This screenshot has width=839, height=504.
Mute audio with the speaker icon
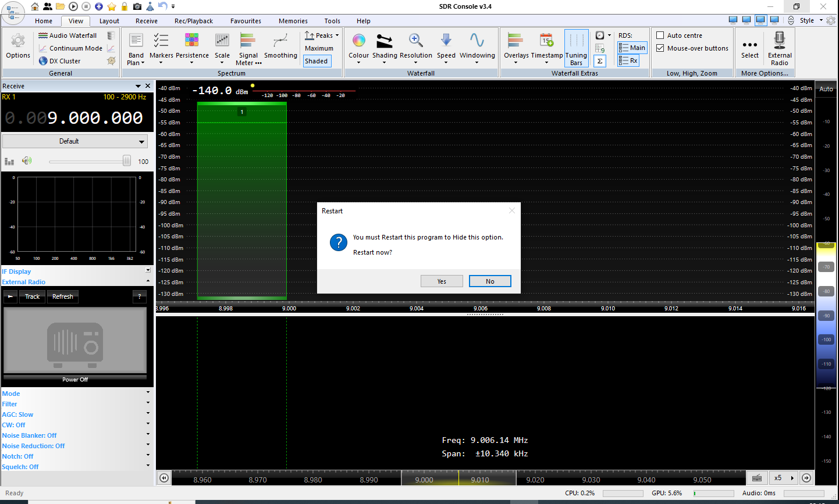pos(27,161)
